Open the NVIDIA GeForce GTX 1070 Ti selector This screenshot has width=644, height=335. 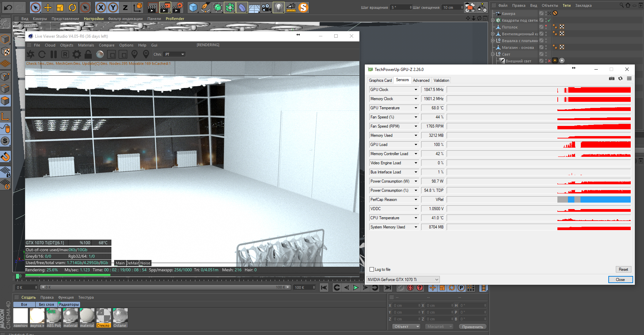click(403, 280)
